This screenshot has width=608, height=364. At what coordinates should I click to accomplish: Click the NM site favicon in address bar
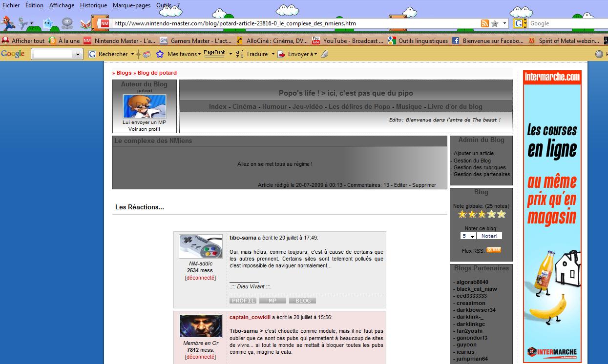105,23
